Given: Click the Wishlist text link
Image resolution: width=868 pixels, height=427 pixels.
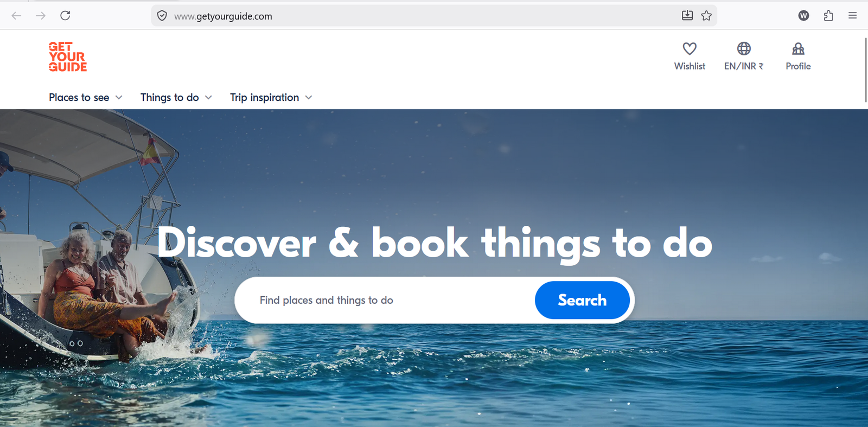Looking at the screenshot, I should 690,66.
